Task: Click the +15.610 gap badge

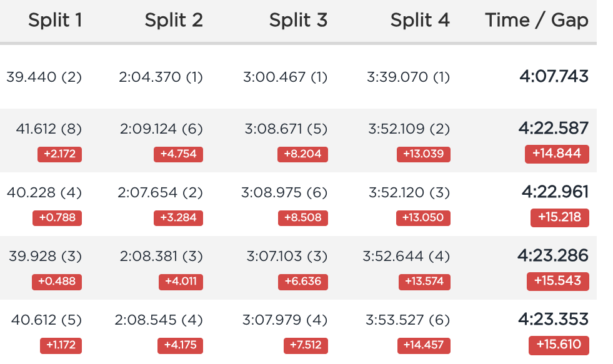Action: tap(559, 345)
